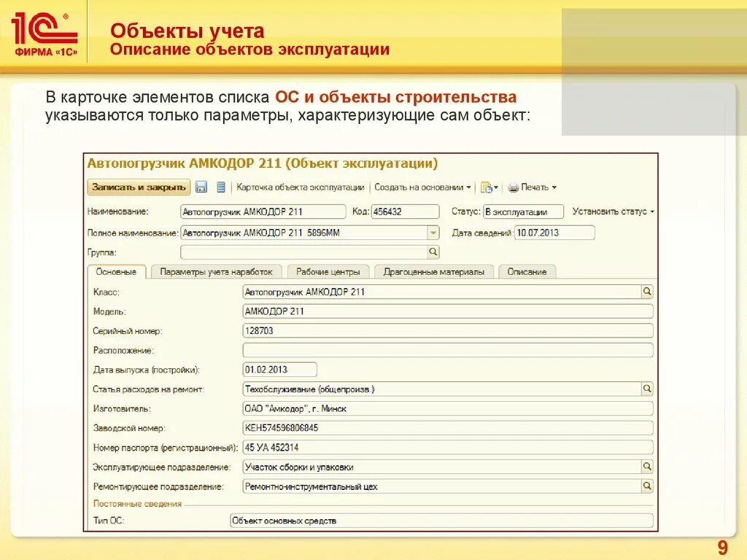This screenshot has width=747, height=560.
Task: Click the empty Расположение field
Action: pyautogui.click(x=448, y=350)
